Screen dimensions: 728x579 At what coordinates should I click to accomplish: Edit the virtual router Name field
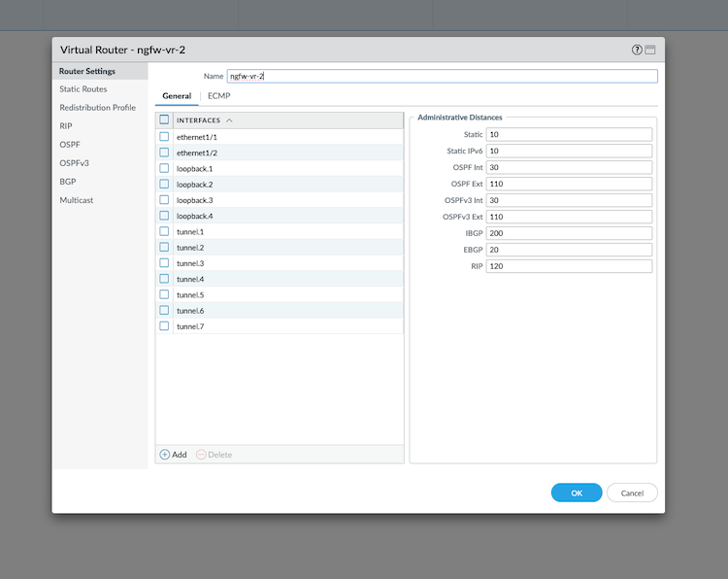pyautogui.click(x=442, y=76)
